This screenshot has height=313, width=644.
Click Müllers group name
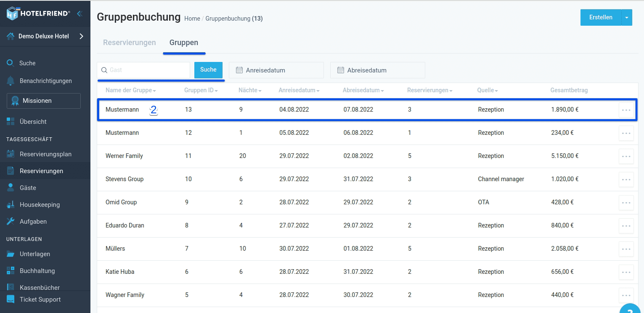(x=115, y=249)
